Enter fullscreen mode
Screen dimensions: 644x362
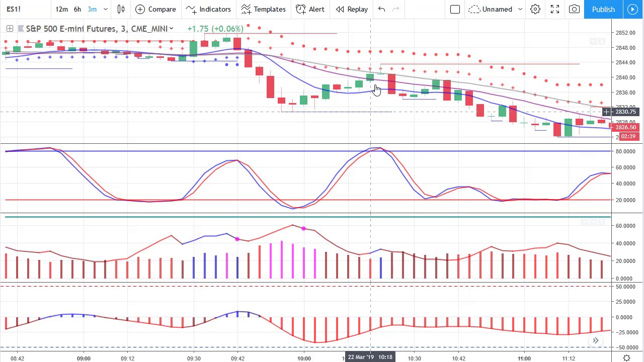click(x=555, y=9)
